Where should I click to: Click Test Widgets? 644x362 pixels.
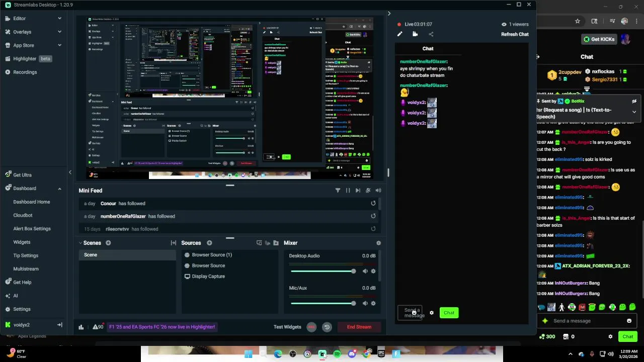(x=287, y=327)
